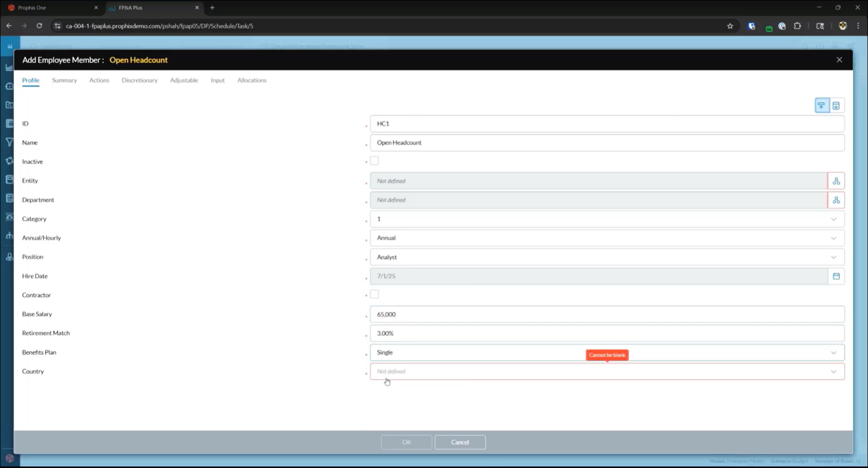The image size is (868, 468).
Task: Switch to the Summary tab
Action: (64, 81)
